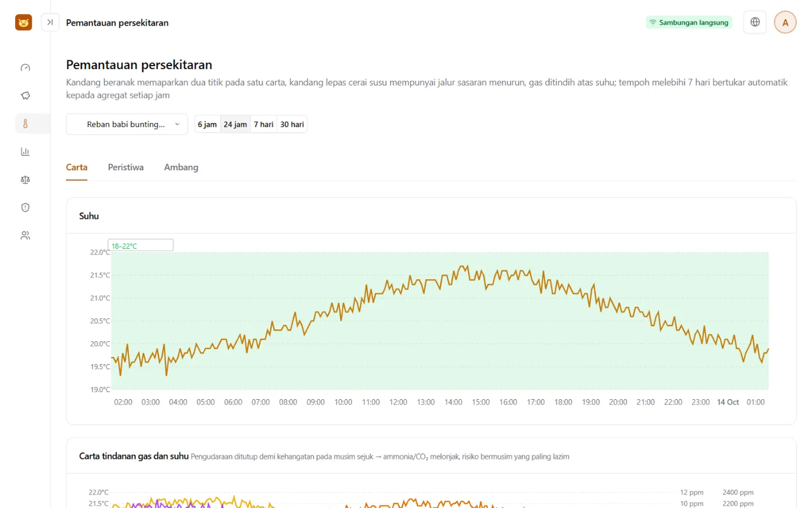Click the Sambungan langsung status badge
Image resolution: width=812 pixels, height=508 pixels.
[x=689, y=22]
